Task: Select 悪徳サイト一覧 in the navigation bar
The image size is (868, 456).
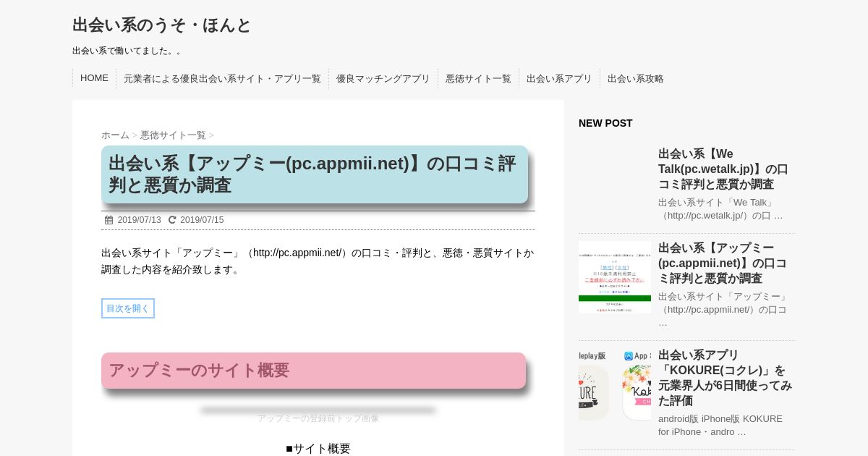Action: point(478,78)
